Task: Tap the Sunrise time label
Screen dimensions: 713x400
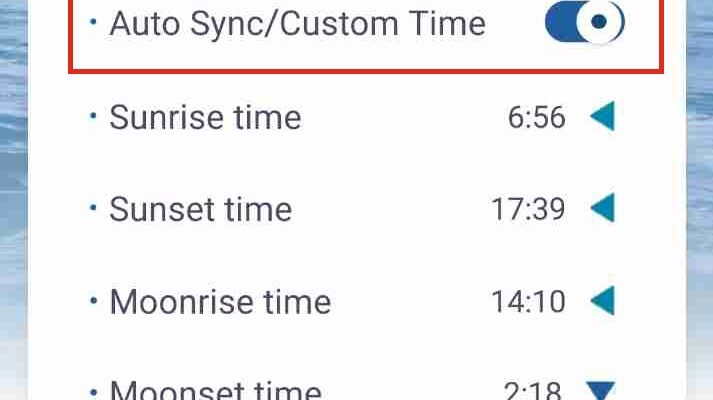Action: (205, 117)
